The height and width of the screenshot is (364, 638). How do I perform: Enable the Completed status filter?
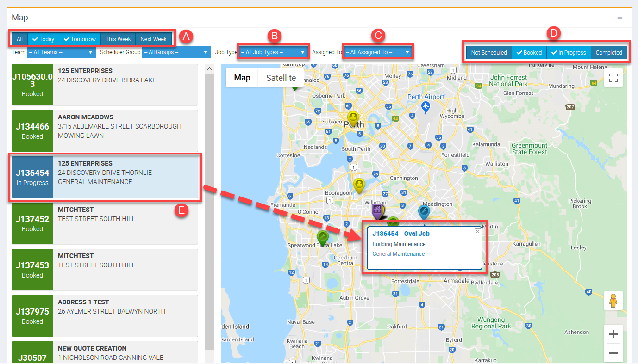pos(609,53)
